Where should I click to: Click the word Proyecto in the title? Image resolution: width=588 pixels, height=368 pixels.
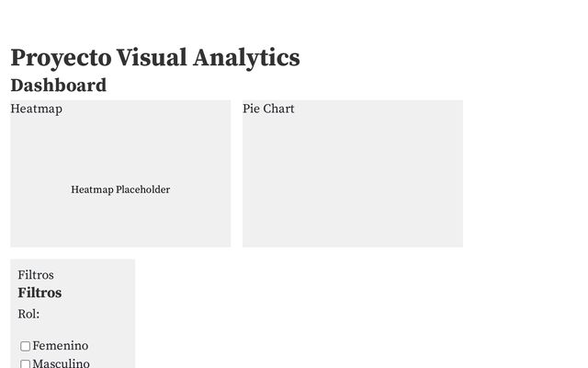pyautogui.click(x=61, y=58)
